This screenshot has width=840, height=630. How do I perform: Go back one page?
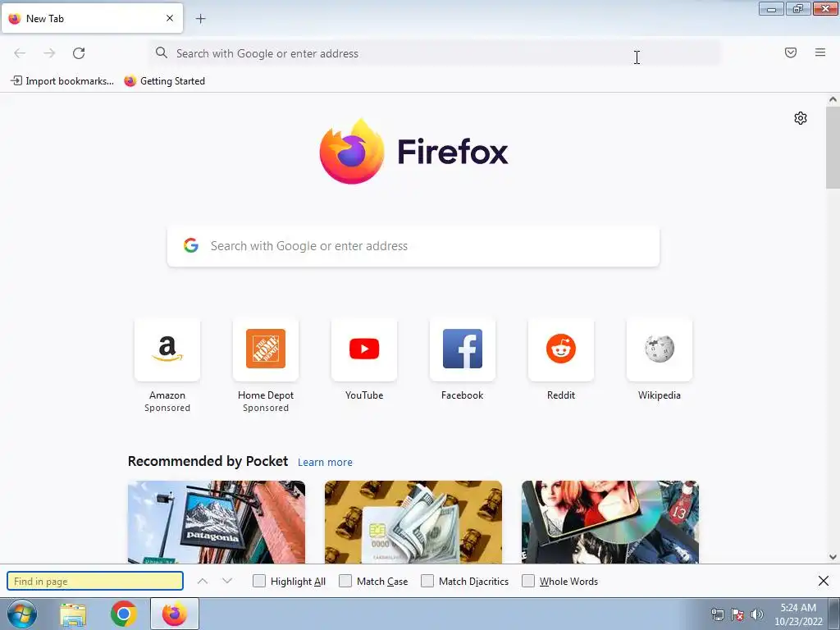[20, 53]
